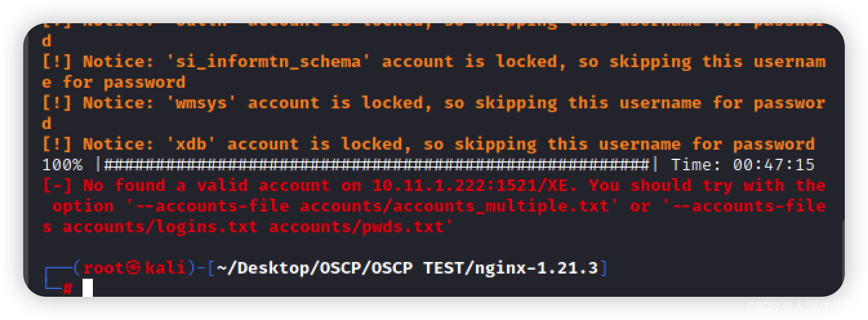Click the Time: 00:47:15 readout
Screen dimensions: 868x320
(743, 165)
